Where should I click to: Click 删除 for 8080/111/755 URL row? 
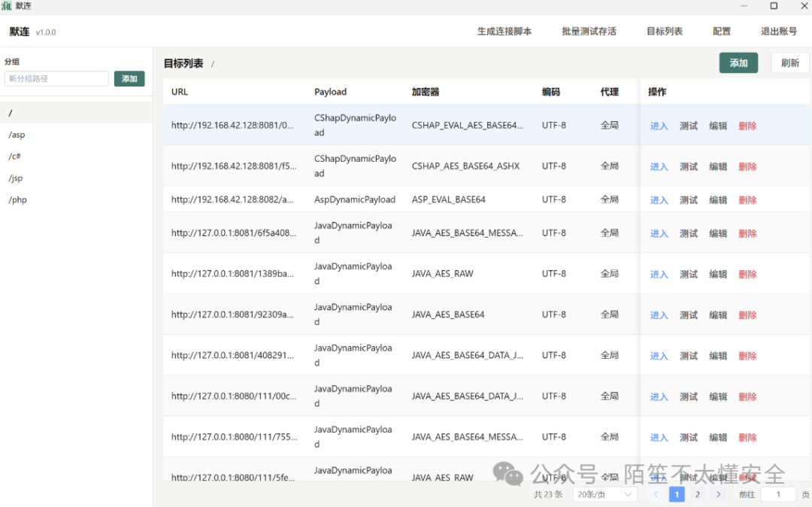[747, 438]
